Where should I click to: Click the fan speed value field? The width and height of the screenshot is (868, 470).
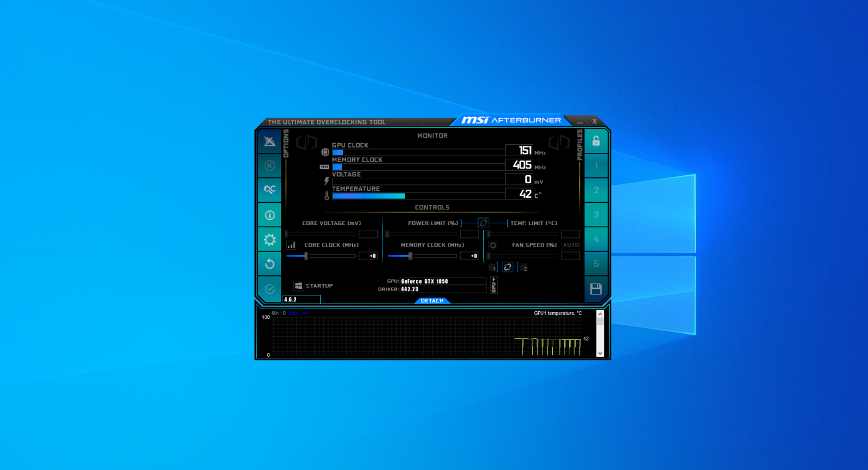coord(571,256)
